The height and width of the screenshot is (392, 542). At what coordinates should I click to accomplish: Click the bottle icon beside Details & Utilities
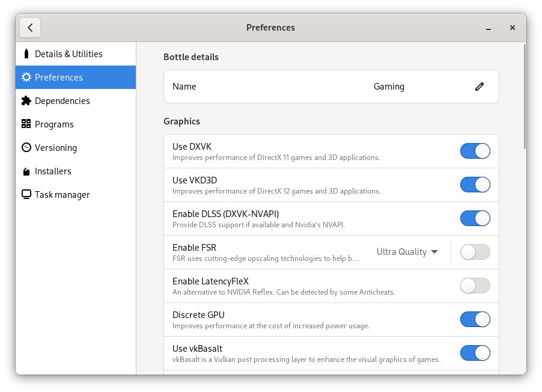pos(26,54)
